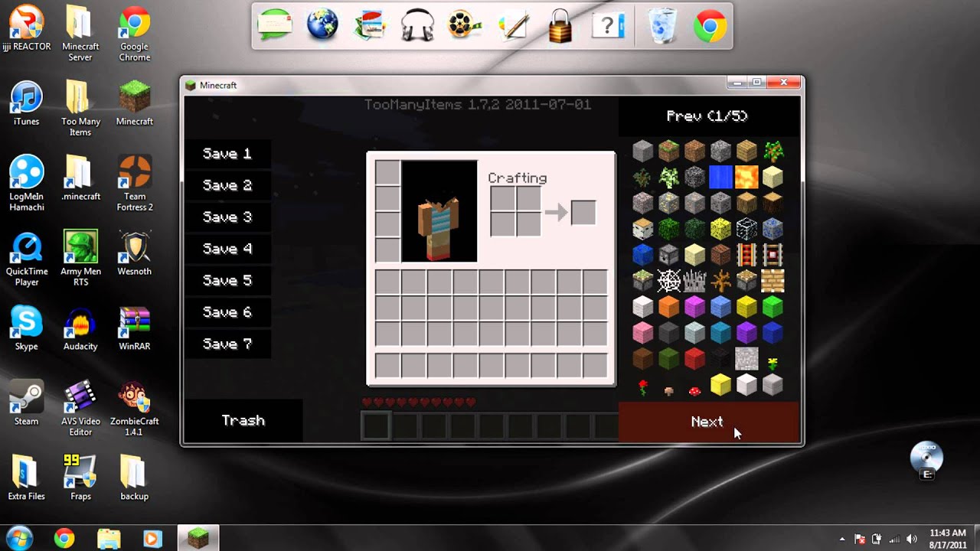
Task: Open Chrome from the taskbar
Action: point(64,539)
